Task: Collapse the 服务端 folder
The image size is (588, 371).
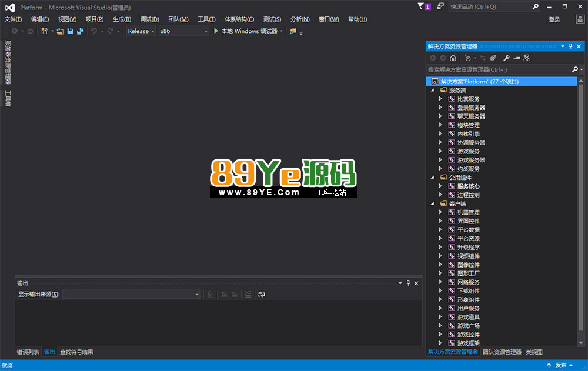Action: pyautogui.click(x=432, y=90)
